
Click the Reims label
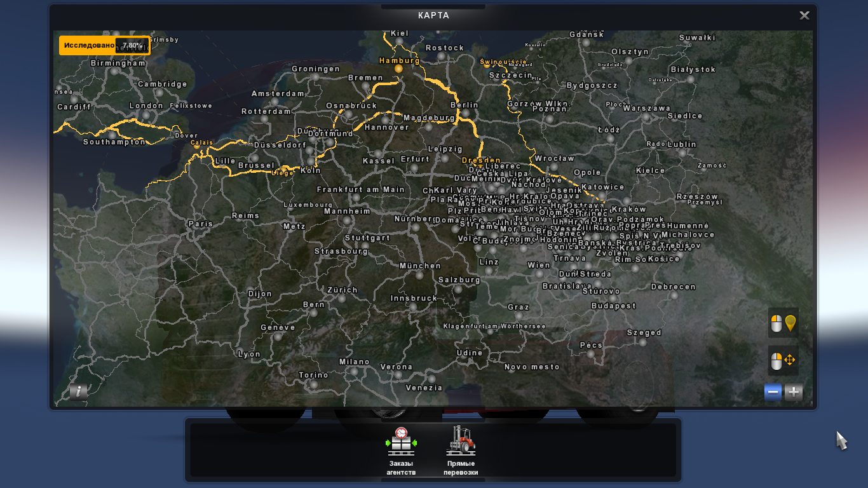coord(246,215)
